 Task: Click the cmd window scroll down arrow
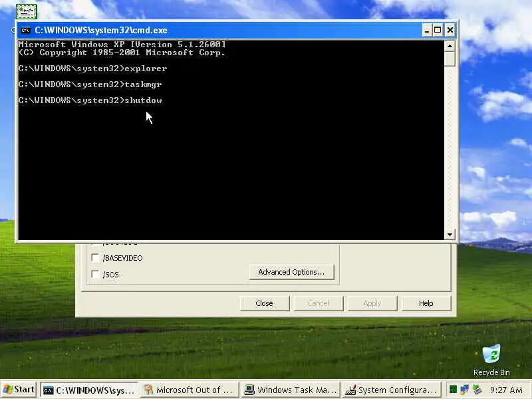[450, 235]
